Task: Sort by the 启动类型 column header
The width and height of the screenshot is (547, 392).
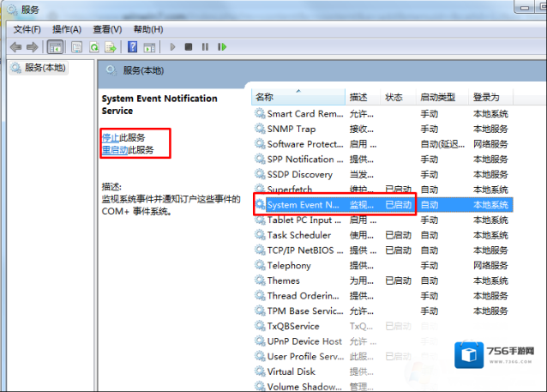Action: click(437, 97)
